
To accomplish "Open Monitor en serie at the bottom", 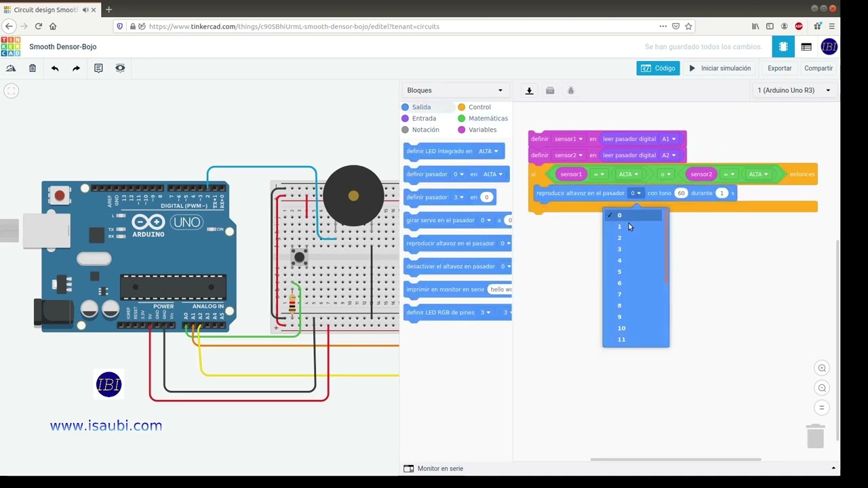I will (434, 468).
